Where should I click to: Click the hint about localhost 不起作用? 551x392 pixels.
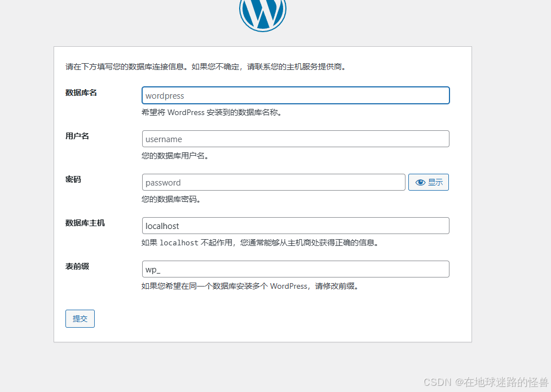pos(261,243)
